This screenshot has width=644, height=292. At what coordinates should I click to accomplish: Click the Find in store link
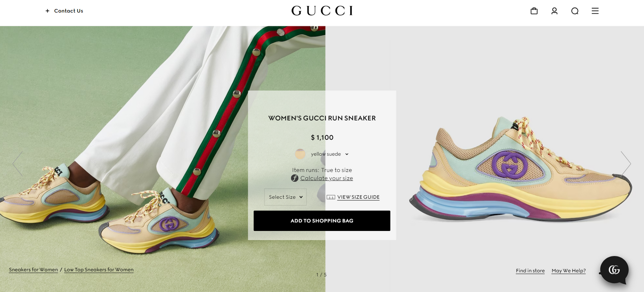(x=530, y=271)
